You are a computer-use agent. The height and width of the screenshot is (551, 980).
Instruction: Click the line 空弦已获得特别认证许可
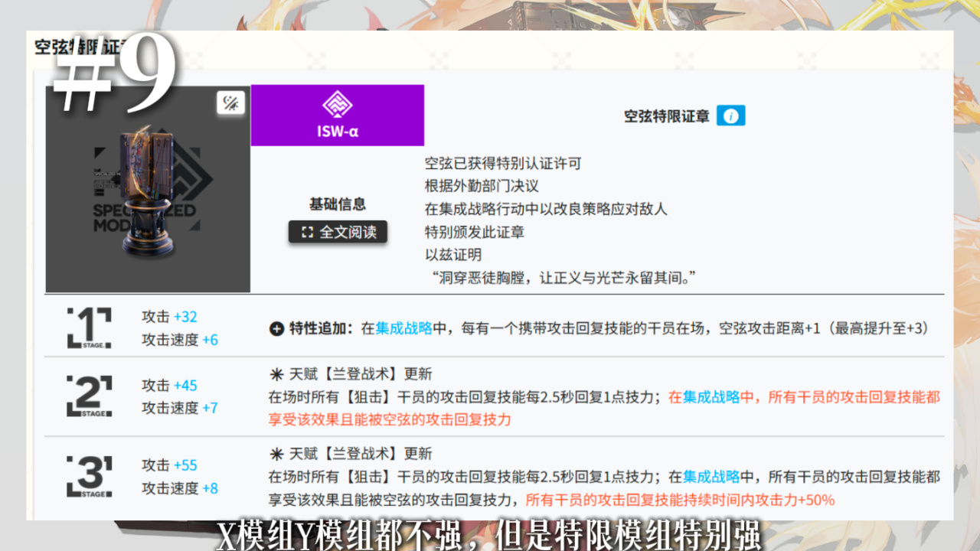pos(503,163)
